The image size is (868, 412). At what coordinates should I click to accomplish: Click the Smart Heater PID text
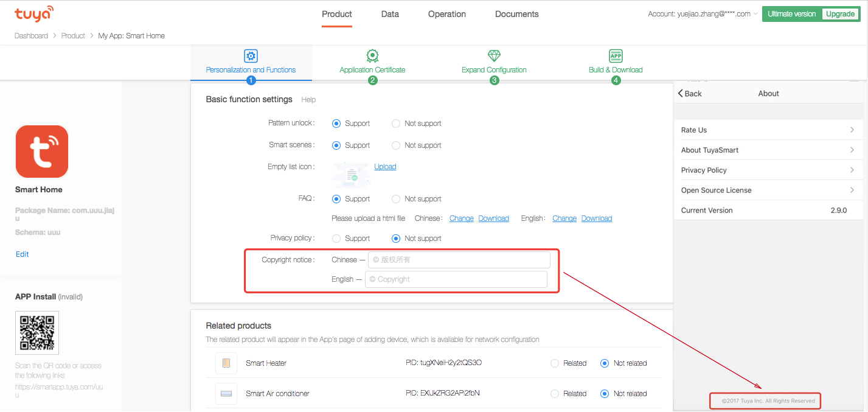[443, 363]
